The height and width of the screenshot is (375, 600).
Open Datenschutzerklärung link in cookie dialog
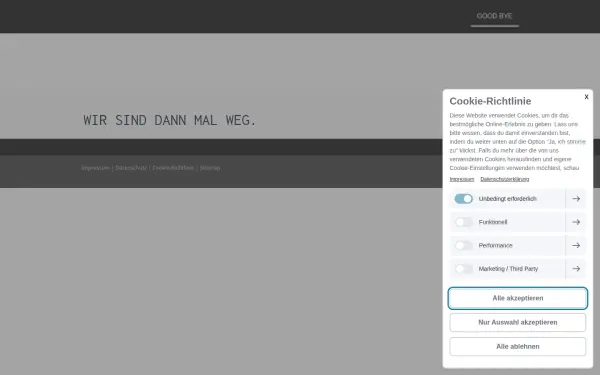[505, 179]
